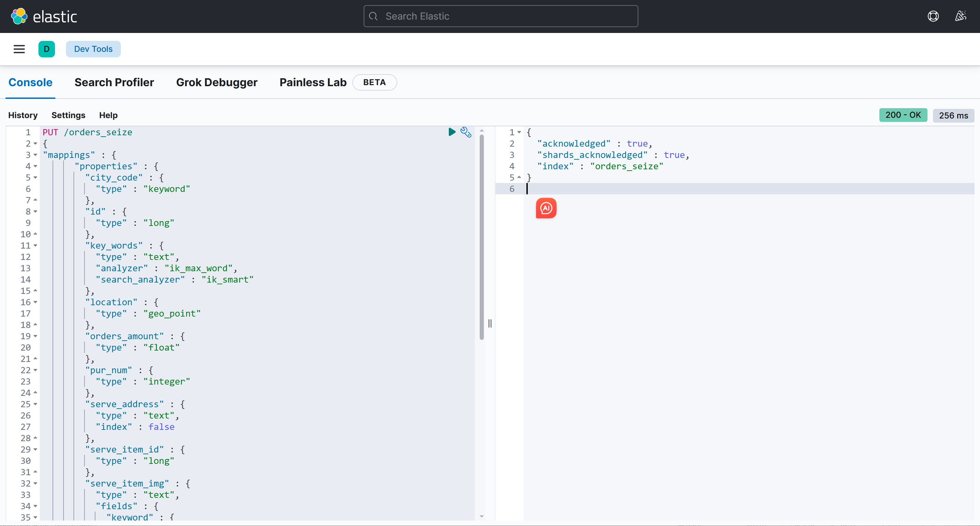Switch to the Grok Debugger tab

pos(217,82)
